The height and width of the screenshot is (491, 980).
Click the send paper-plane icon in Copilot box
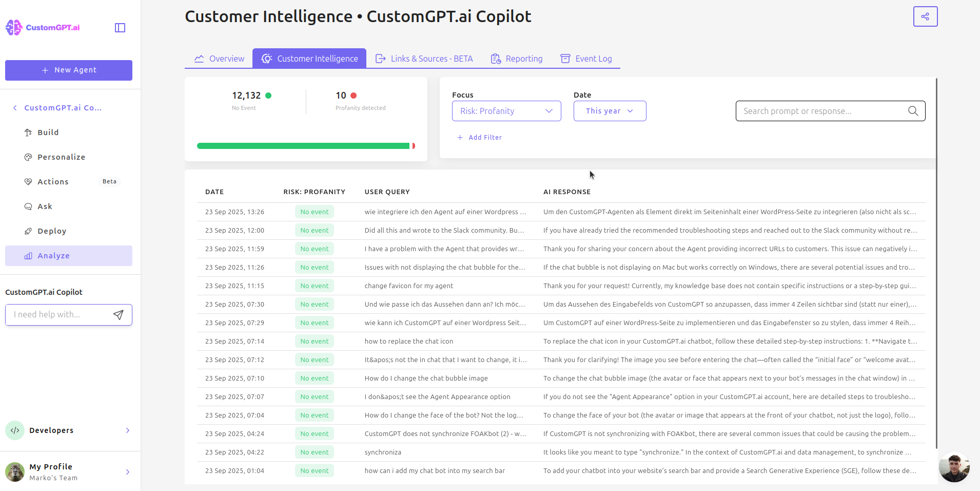pyautogui.click(x=119, y=315)
